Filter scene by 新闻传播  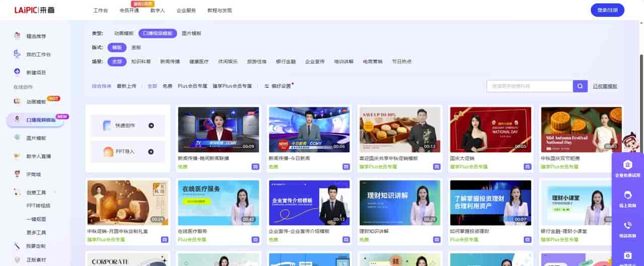coord(170,61)
